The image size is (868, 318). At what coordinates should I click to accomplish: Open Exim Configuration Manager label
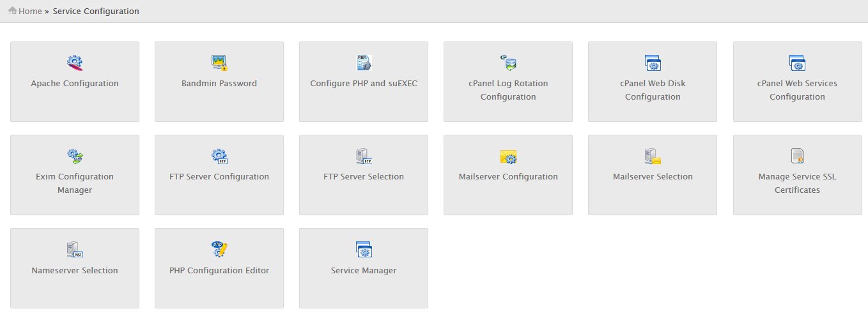[x=75, y=183]
